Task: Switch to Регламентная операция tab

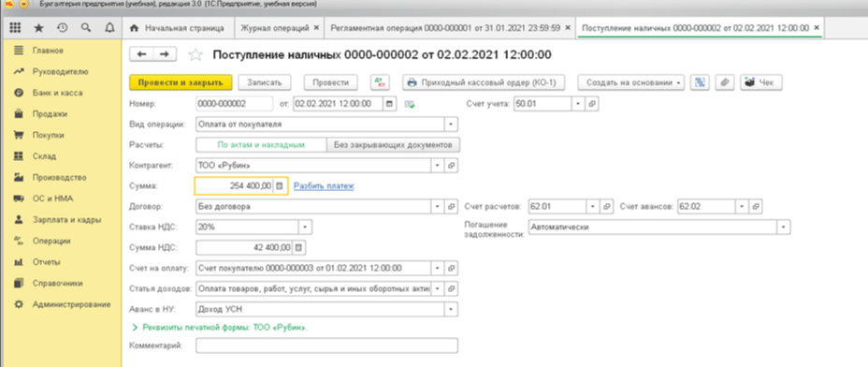Action: pyautogui.click(x=445, y=28)
